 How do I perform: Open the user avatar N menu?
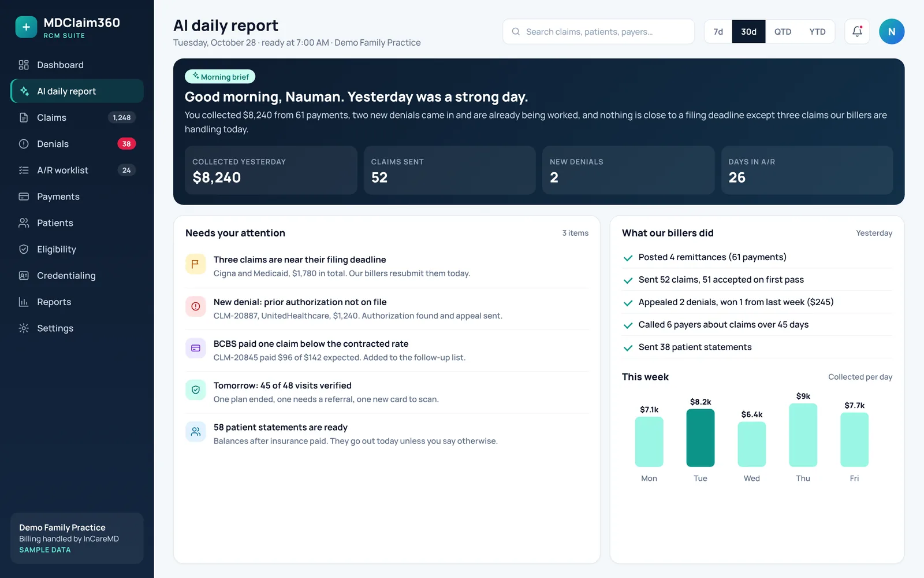click(x=892, y=31)
